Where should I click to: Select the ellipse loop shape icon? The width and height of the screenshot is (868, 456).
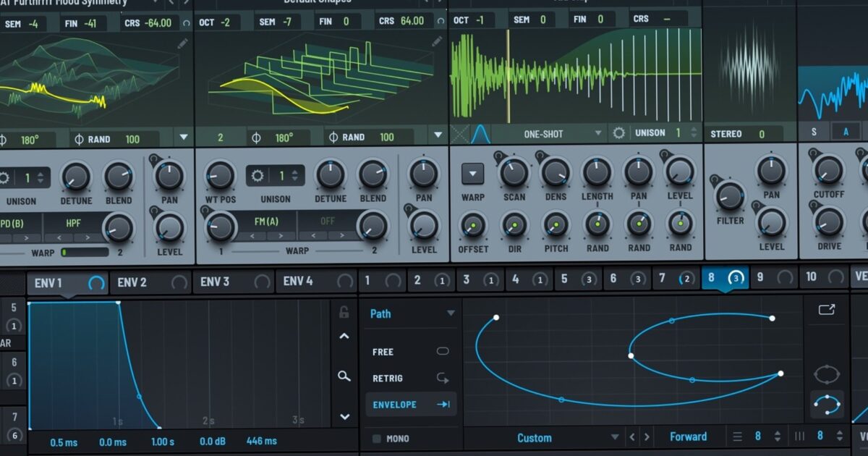[827, 373]
